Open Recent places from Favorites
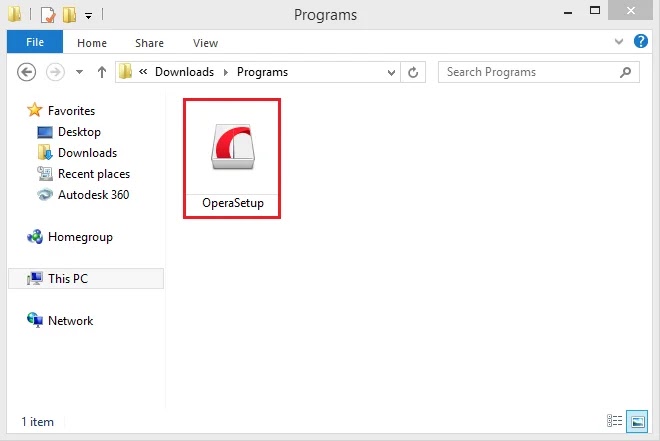660x441 pixels. pyautogui.click(x=94, y=174)
